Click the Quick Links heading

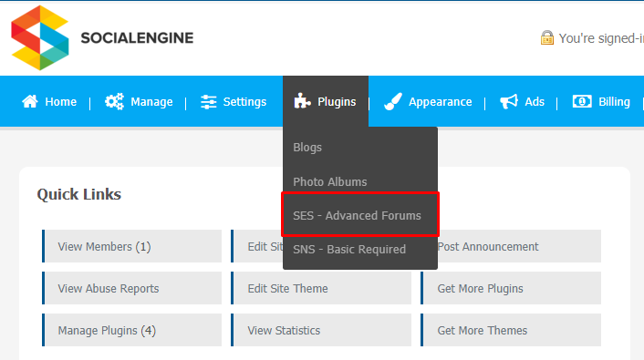pos(78,194)
